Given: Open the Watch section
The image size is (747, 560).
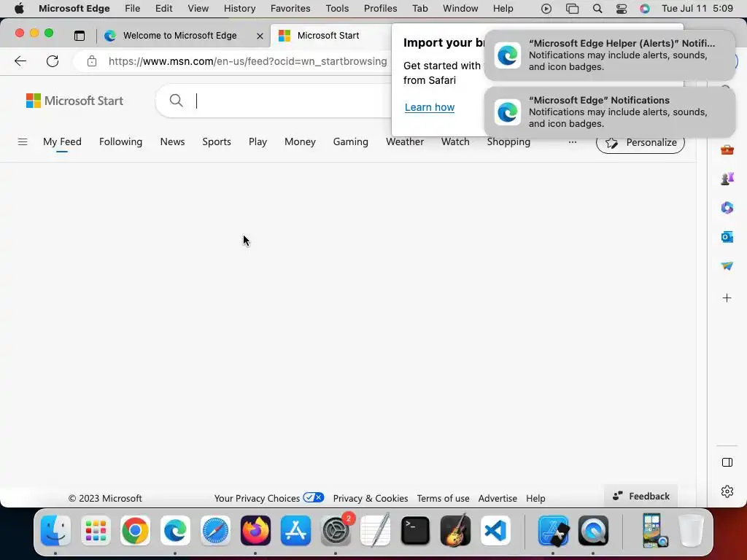Looking at the screenshot, I should point(455,142).
